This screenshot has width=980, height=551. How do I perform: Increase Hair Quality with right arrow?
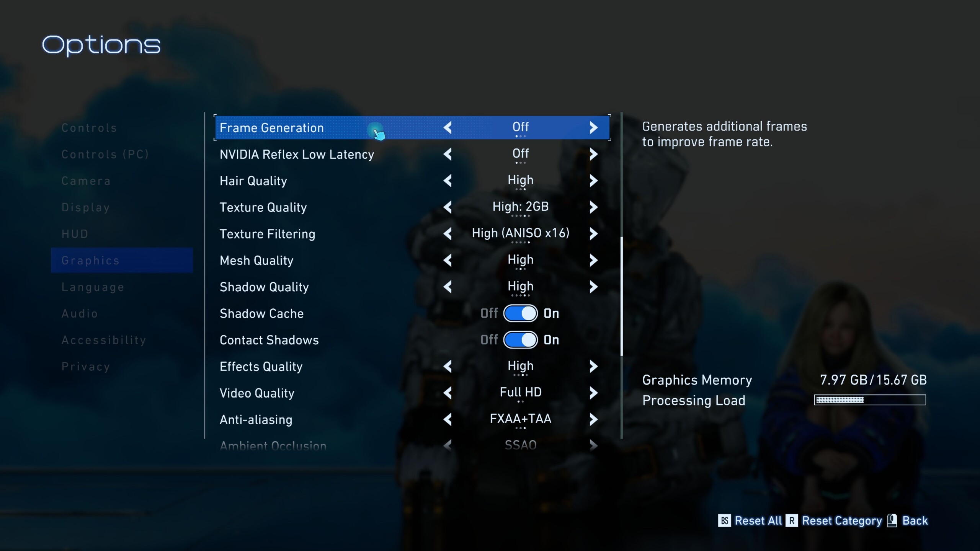[593, 181]
